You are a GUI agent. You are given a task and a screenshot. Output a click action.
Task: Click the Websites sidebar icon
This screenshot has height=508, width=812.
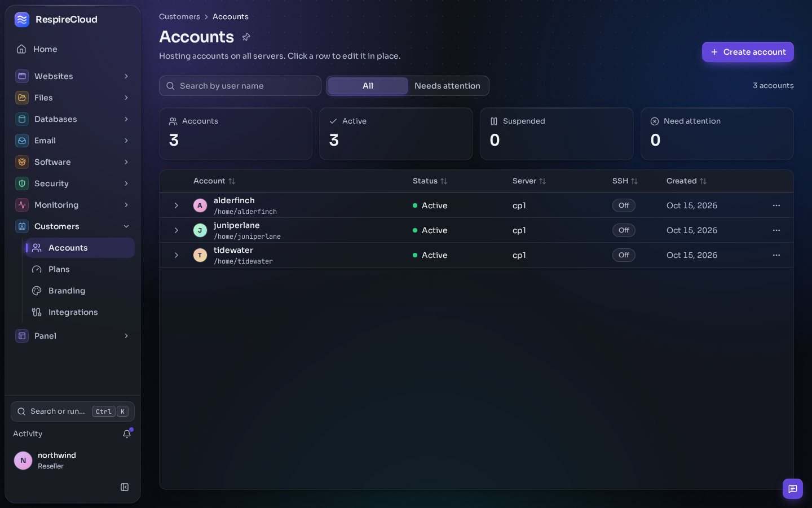22,76
